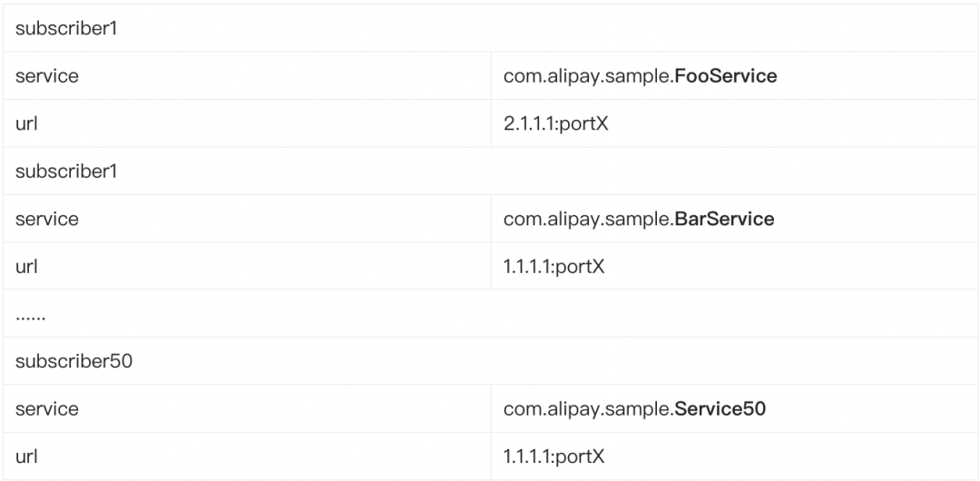Select the subscriber50 header row
Viewport: 980px width, 481px height.
tap(491, 361)
